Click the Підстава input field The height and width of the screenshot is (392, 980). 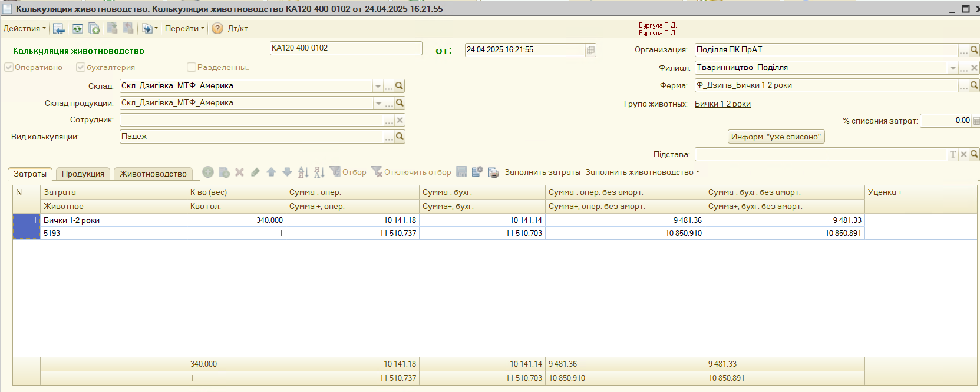821,154
